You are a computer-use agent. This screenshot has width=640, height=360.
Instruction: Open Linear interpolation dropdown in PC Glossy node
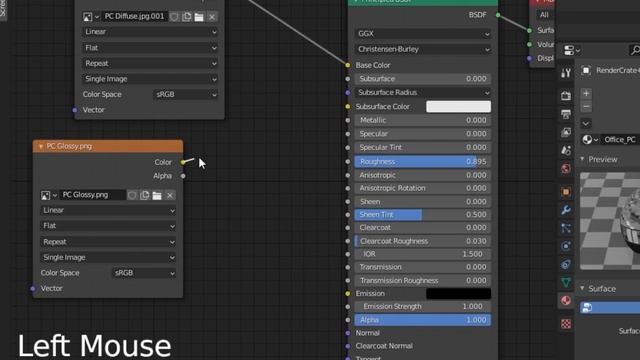(108, 210)
